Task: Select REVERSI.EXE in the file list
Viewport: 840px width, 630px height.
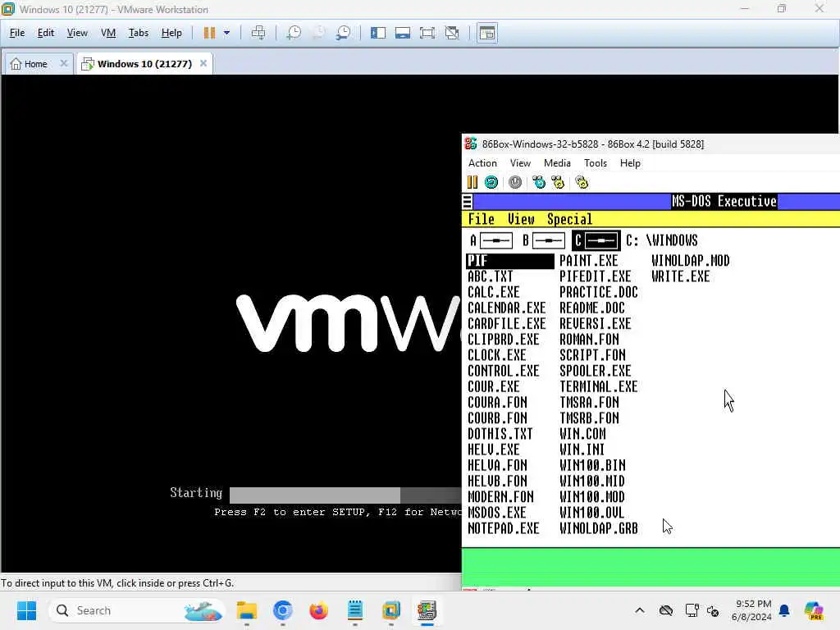Action: (x=596, y=324)
